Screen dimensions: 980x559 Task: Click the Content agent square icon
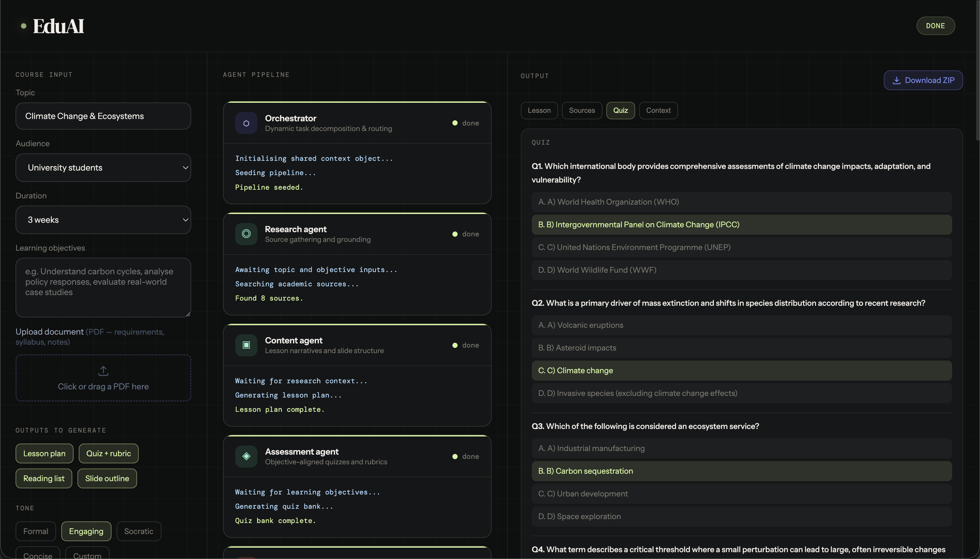click(x=246, y=345)
